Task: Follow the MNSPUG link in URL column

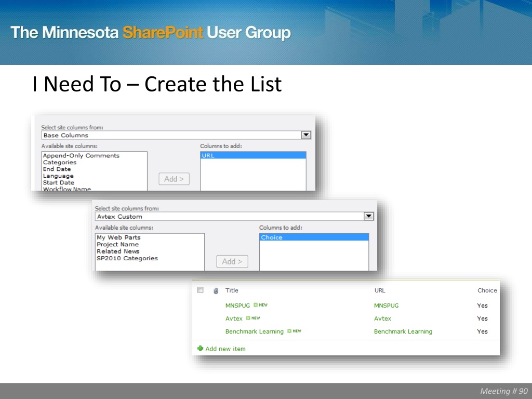Action: 386,305
